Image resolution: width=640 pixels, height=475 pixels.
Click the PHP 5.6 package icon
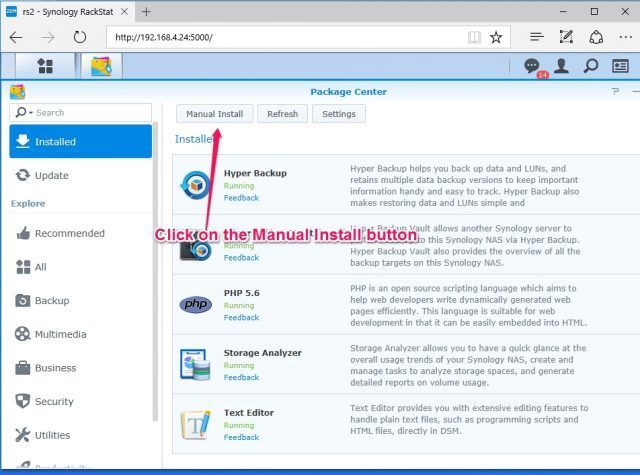(196, 304)
